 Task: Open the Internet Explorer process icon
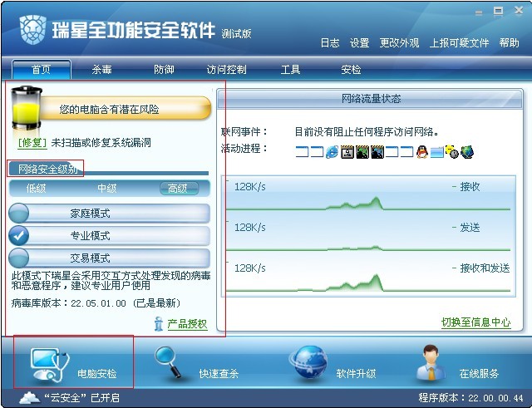tap(332, 151)
